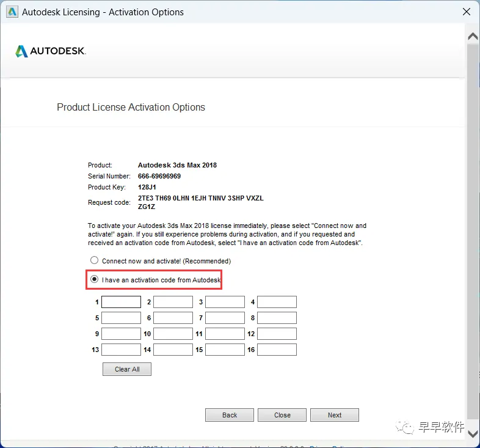Click the Close button at bottom
The width and height of the screenshot is (480, 448).
pos(282,415)
